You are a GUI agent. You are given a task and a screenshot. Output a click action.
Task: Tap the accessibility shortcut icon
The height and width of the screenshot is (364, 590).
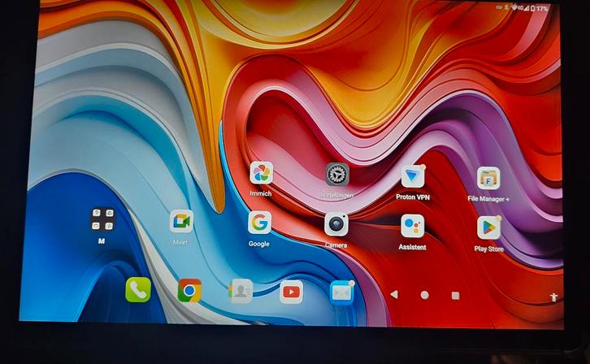pos(553,297)
